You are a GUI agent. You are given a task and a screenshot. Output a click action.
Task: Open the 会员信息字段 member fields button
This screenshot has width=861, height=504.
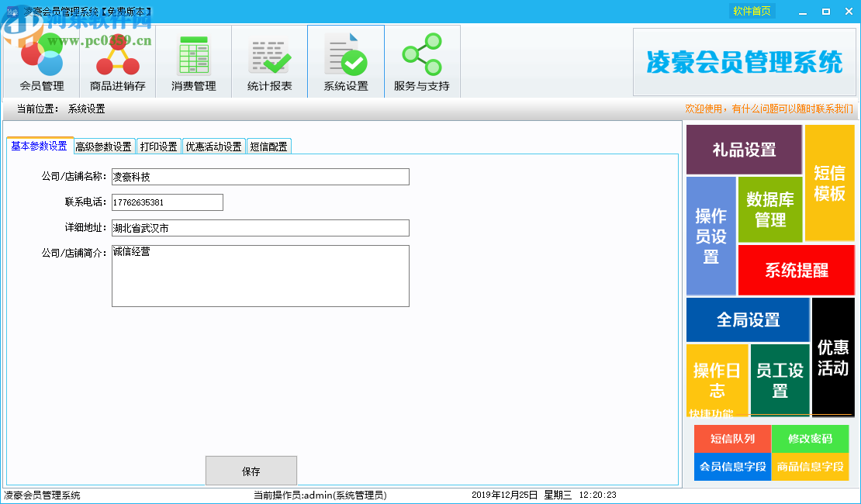[x=731, y=467]
